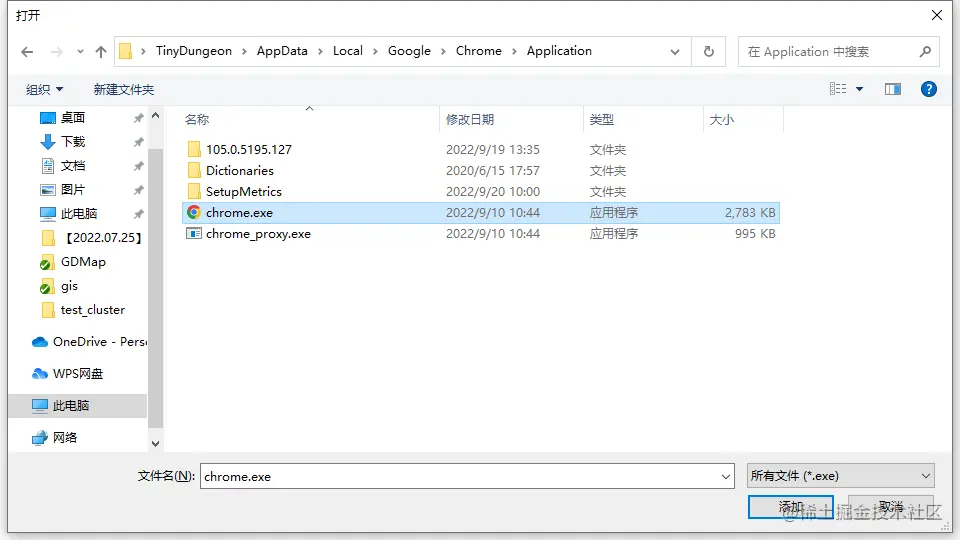960x540 pixels.
Task: Select Google in the path breadcrumb
Action: pos(409,51)
